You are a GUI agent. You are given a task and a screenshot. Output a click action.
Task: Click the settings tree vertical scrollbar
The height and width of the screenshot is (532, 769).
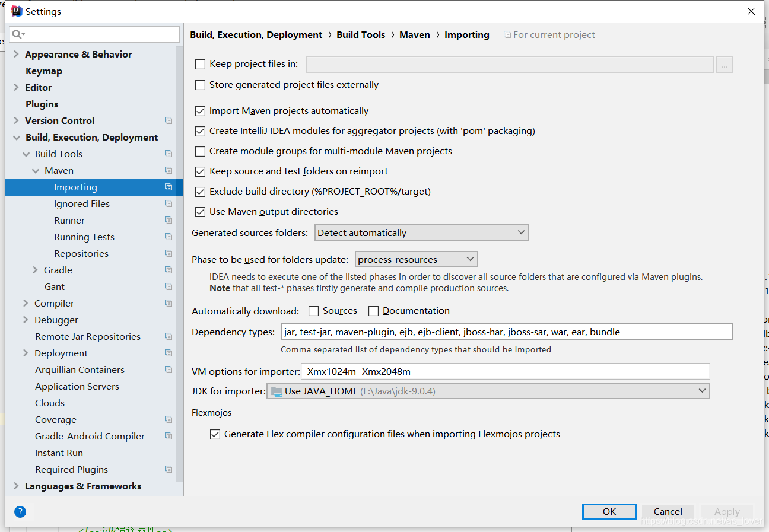tap(180, 264)
